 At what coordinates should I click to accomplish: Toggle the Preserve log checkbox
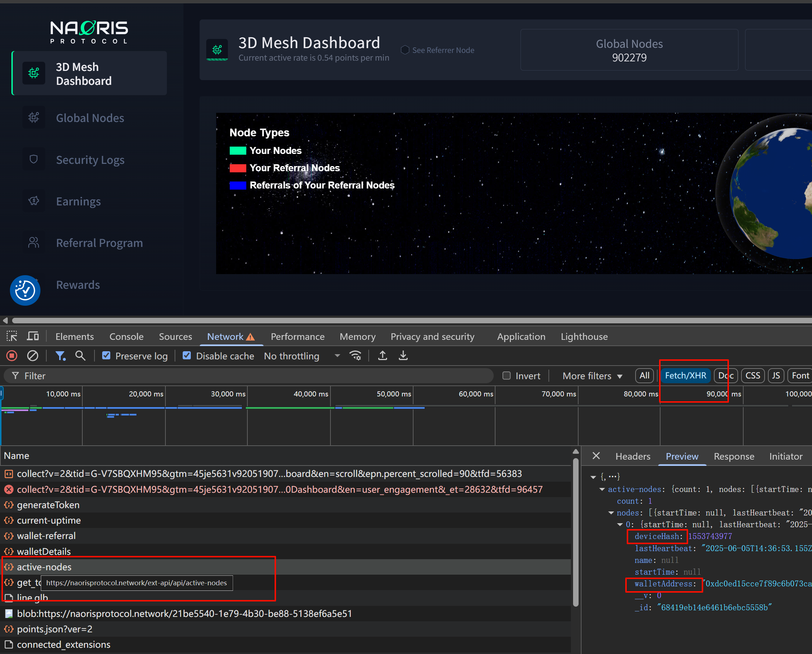pos(107,356)
